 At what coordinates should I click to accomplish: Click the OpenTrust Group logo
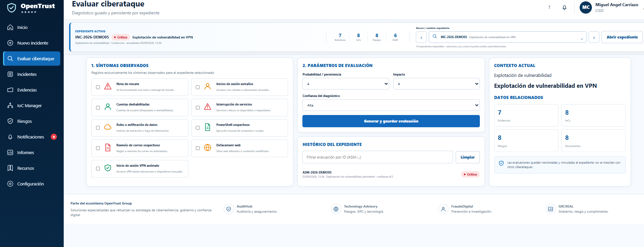(x=31, y=7)
